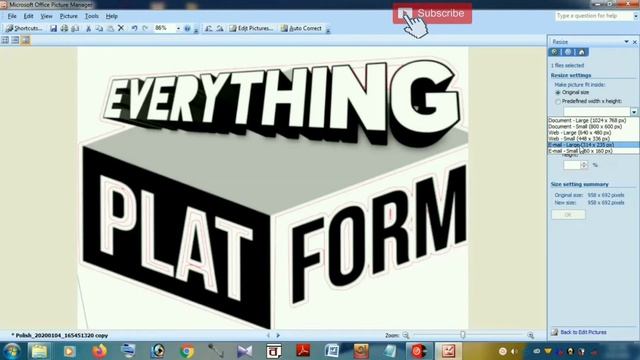Delete the picture with the X icon

click(121, 28)
